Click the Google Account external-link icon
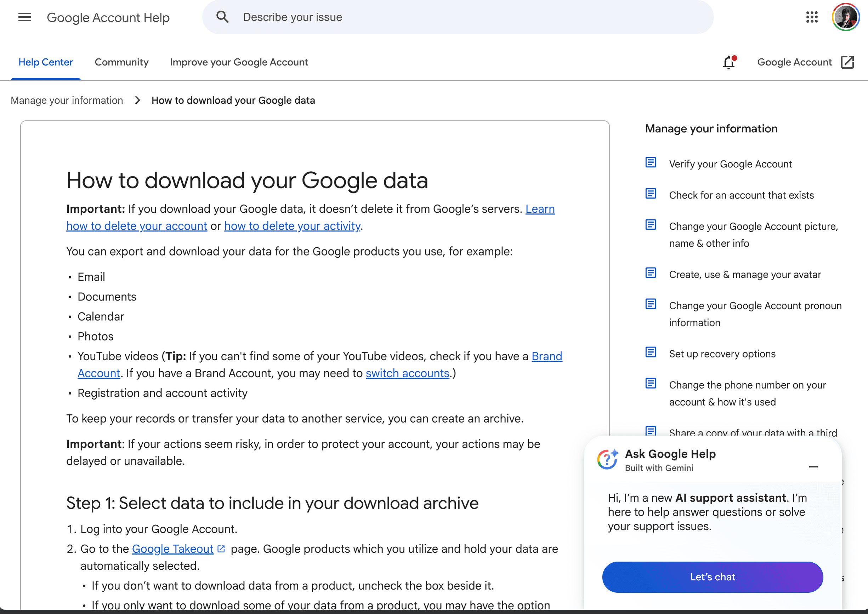 click(x=847, y=62)
